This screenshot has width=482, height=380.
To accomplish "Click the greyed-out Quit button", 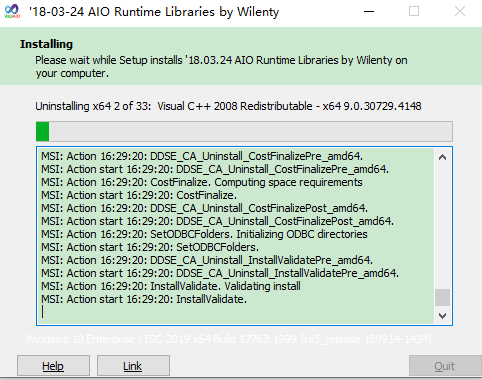I will coord(445,366).
